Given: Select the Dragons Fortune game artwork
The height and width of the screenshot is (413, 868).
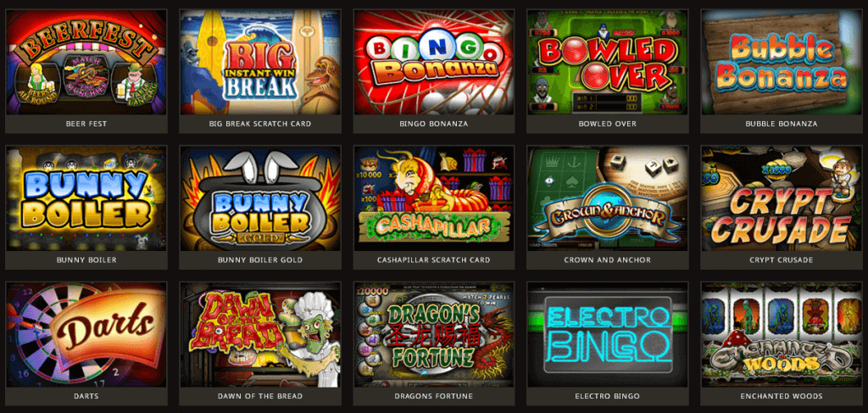Looking at the screenshot, I should 434,335.
